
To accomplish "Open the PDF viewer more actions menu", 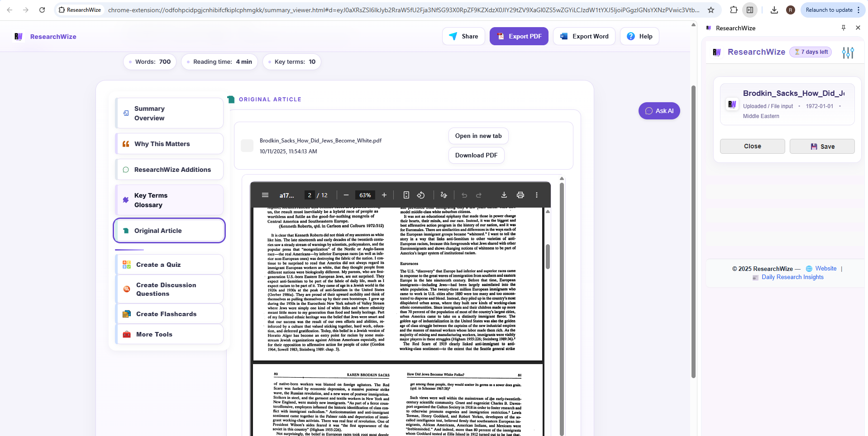I will [537, 195].
